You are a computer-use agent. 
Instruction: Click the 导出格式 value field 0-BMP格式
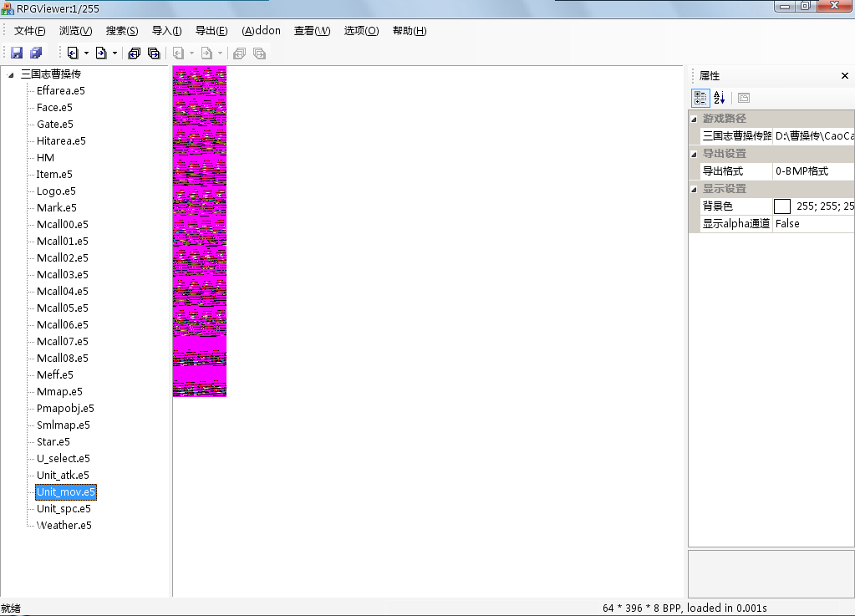[812, 171]
